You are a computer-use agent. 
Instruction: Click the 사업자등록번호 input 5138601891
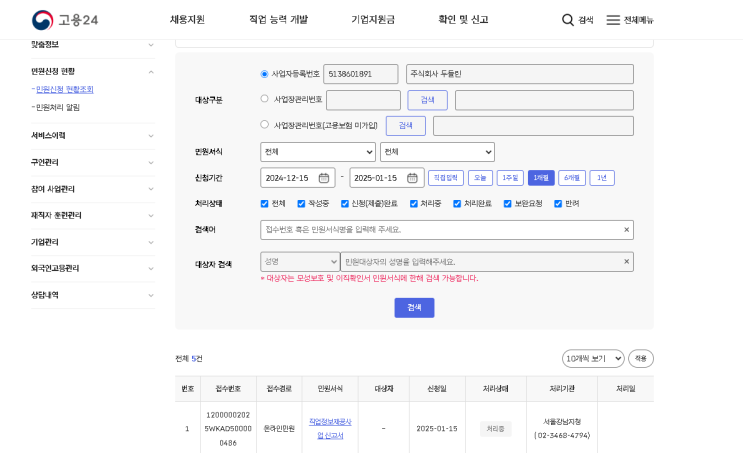361,74
